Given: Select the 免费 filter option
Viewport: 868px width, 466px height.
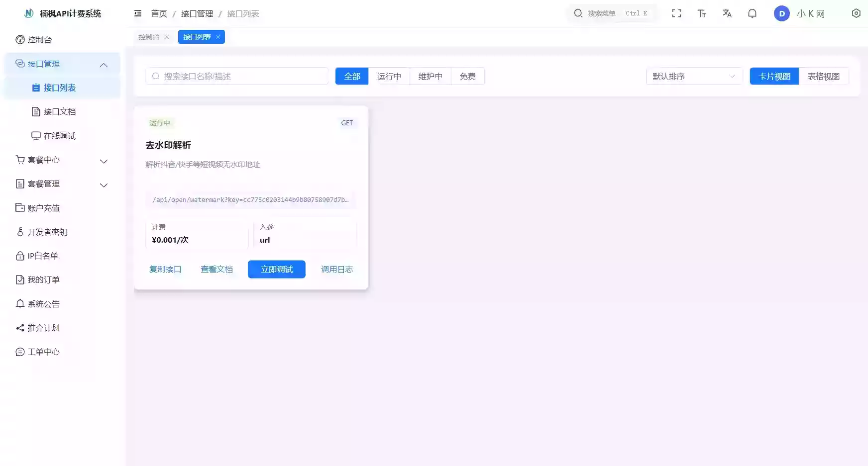Looking at the screenshot, I should [x=467, y=76].
